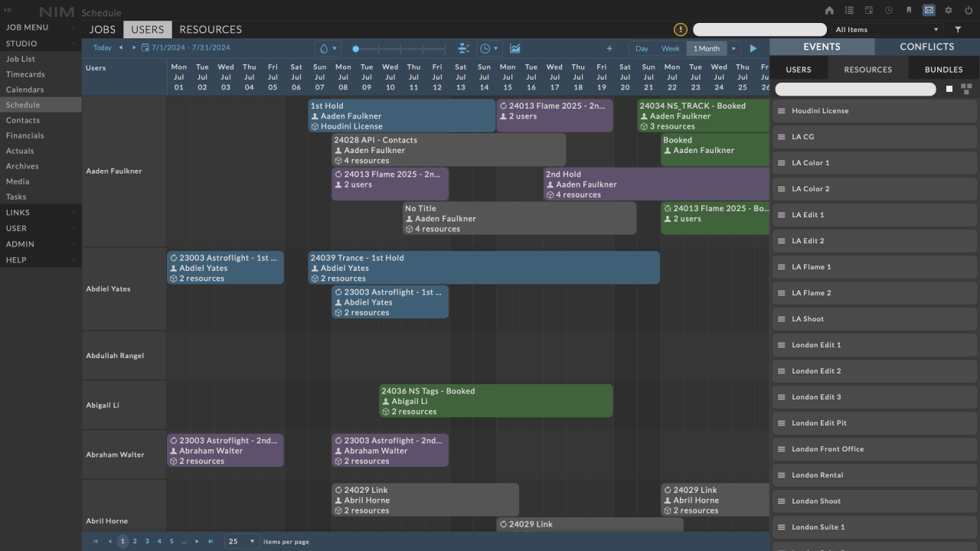Click the zoom slider handle

coord(355,48)
